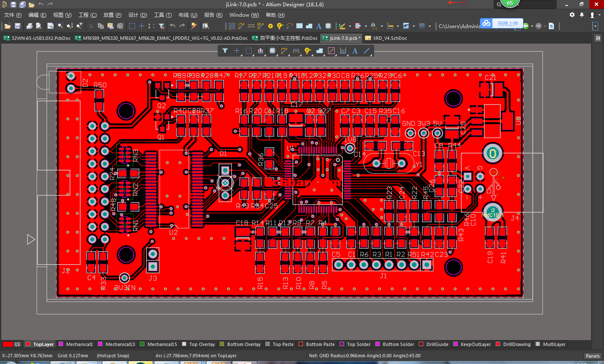
Task: Switch to the 自平衡小车主控板.PcbDoc tab
Action: coord(285,38)
